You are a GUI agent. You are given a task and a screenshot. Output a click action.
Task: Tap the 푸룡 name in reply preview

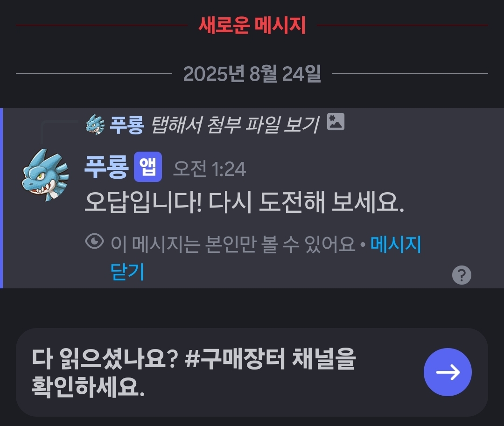[x=126, y=125]
